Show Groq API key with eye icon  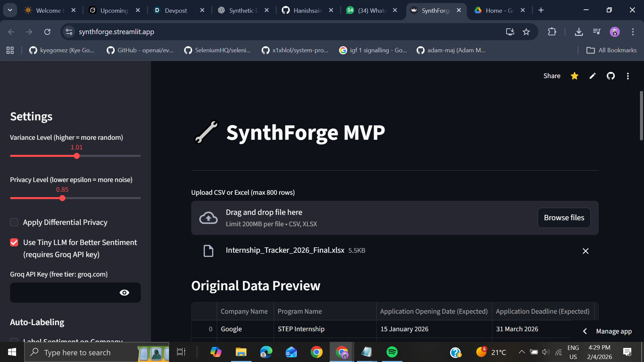pos(124,293)
